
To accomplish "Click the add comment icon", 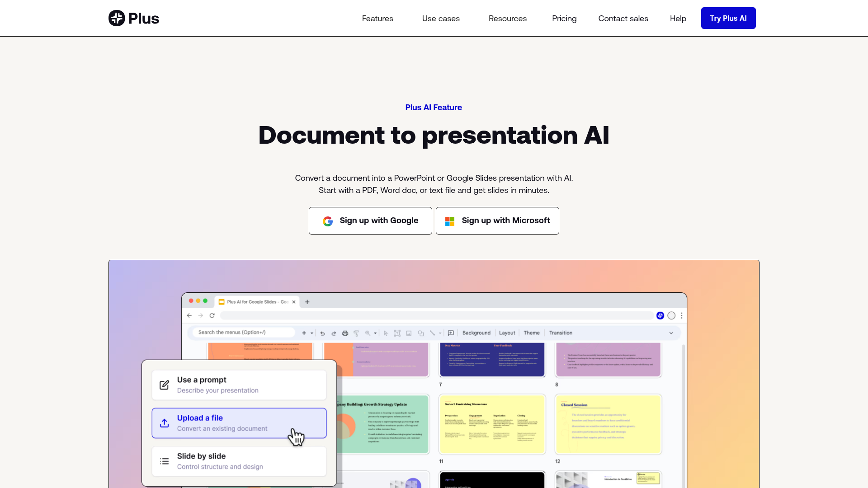I will click(451, 333).
